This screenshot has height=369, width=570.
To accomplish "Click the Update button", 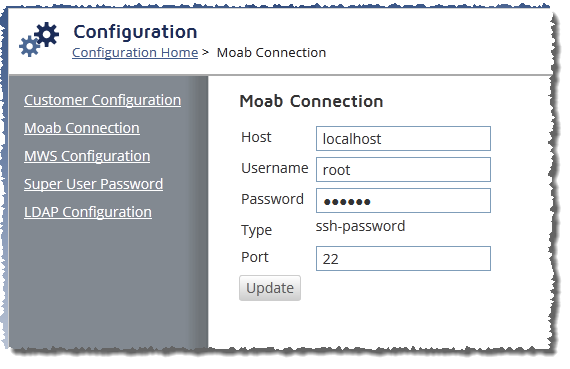I will tap(270, 288).
